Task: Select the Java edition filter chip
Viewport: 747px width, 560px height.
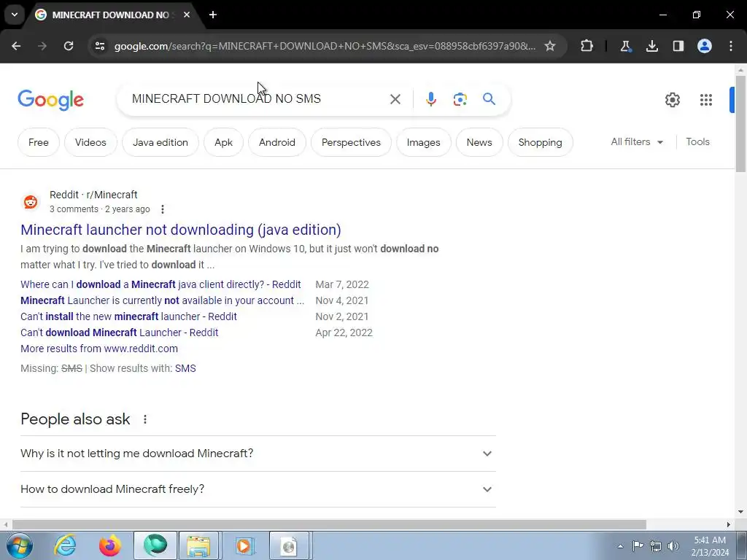Action: click(x=160, y=142)
